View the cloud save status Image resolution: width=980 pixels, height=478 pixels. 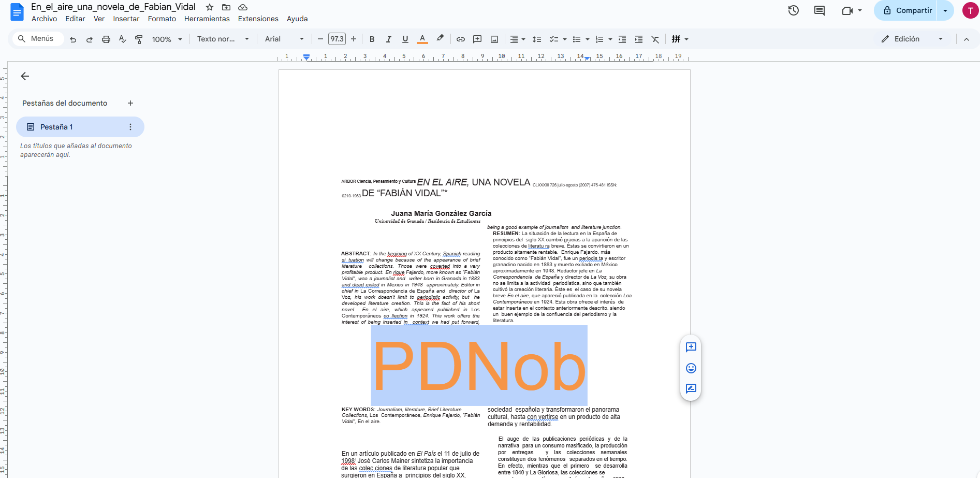[243, 7]
